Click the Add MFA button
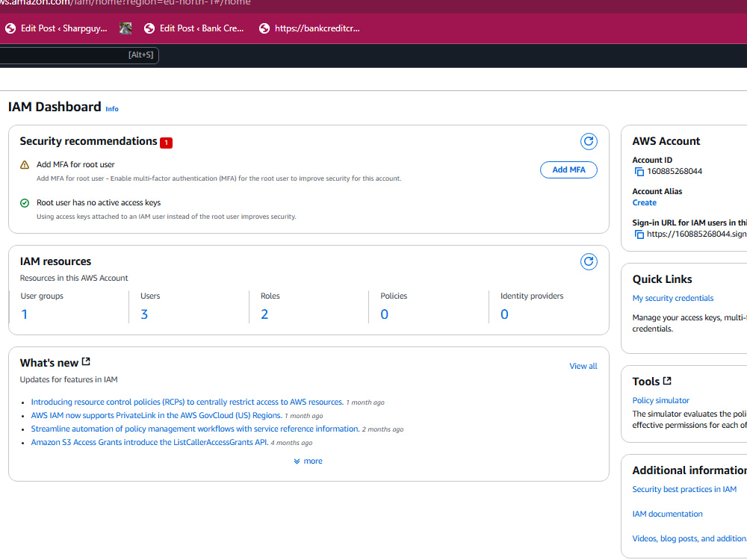 568,169
